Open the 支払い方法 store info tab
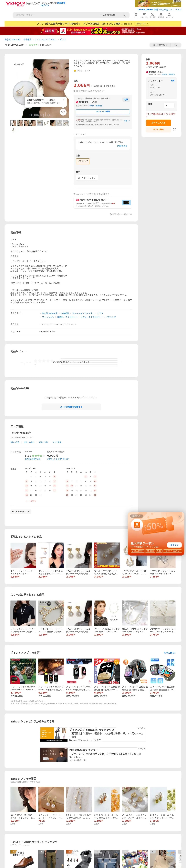 [x=15, y=442]
